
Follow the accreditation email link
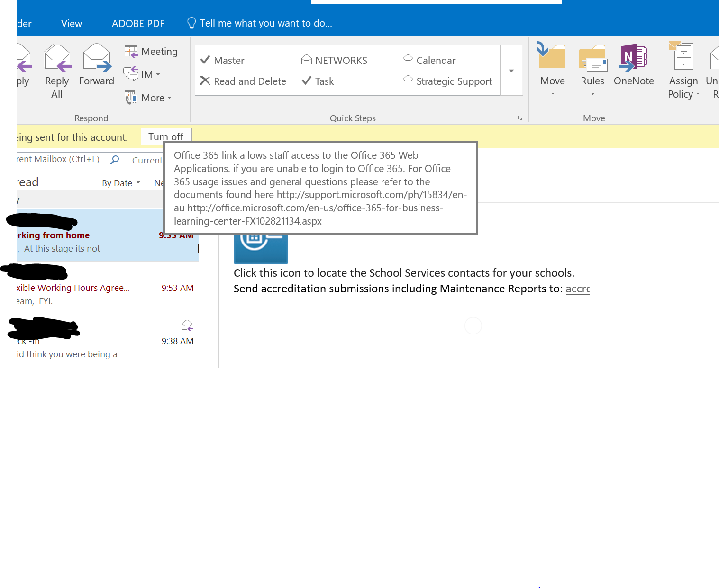[578, 289]
